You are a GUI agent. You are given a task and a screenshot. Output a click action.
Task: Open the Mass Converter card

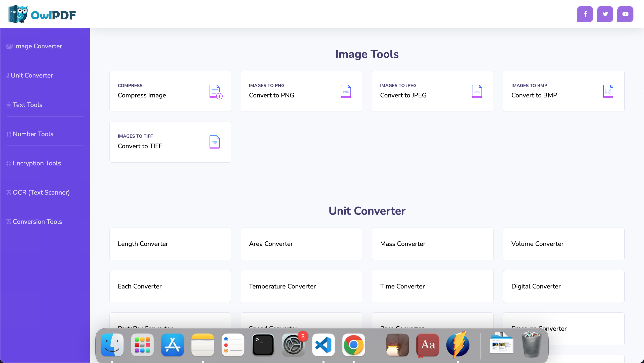pyautogui.click(x=432, y=244)
